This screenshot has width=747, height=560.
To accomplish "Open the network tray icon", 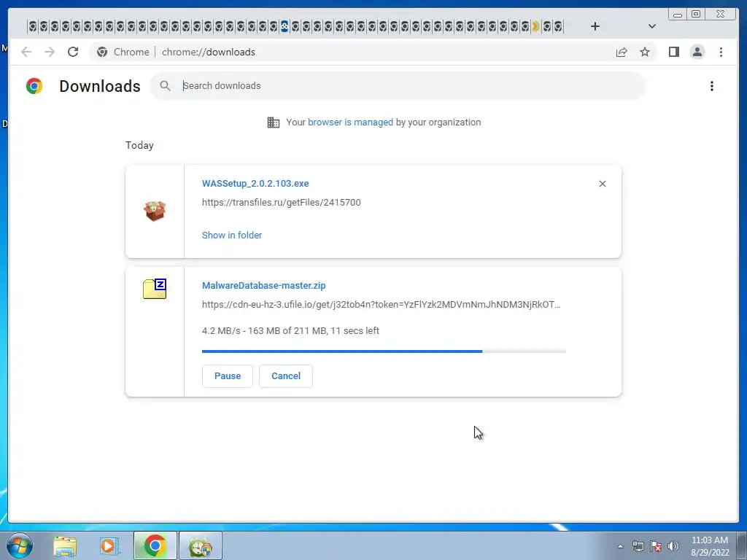I will [x=638, y=546].
